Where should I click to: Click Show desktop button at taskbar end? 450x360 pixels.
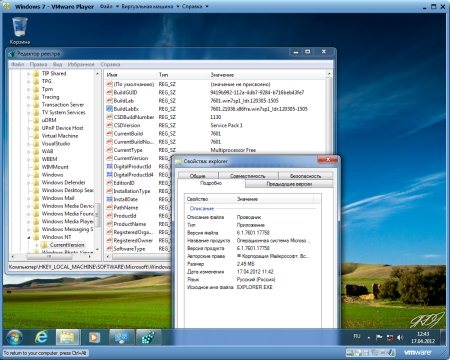click(442, 337)
